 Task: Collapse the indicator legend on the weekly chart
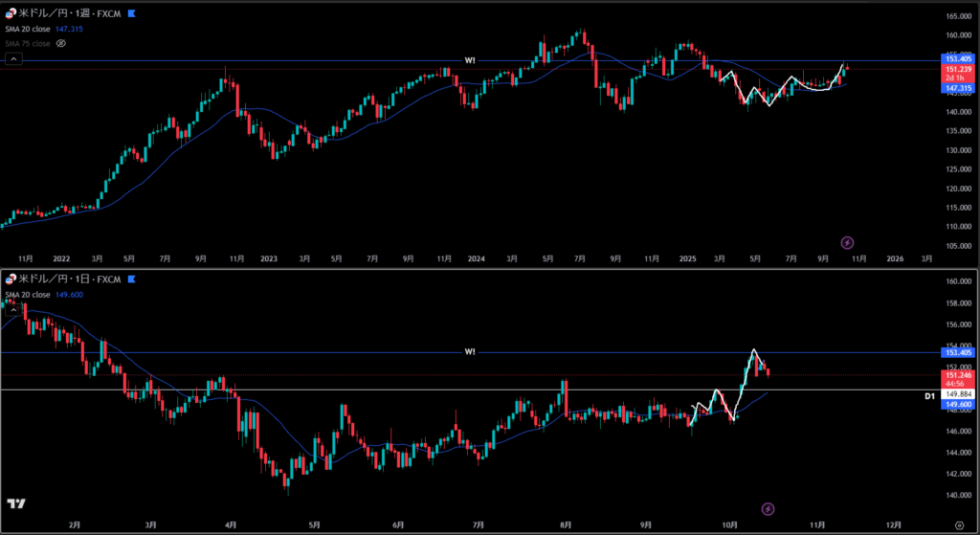click(14, 59)
